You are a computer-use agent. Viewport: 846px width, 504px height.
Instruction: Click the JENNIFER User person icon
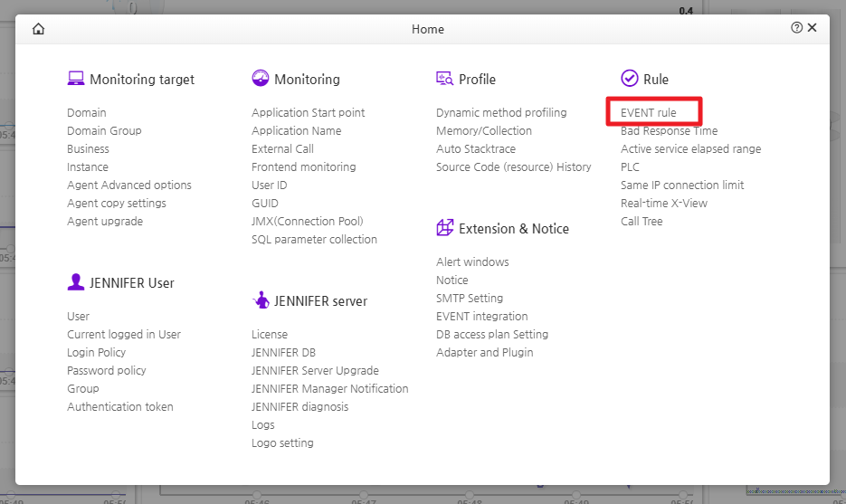tap(76, 282)
